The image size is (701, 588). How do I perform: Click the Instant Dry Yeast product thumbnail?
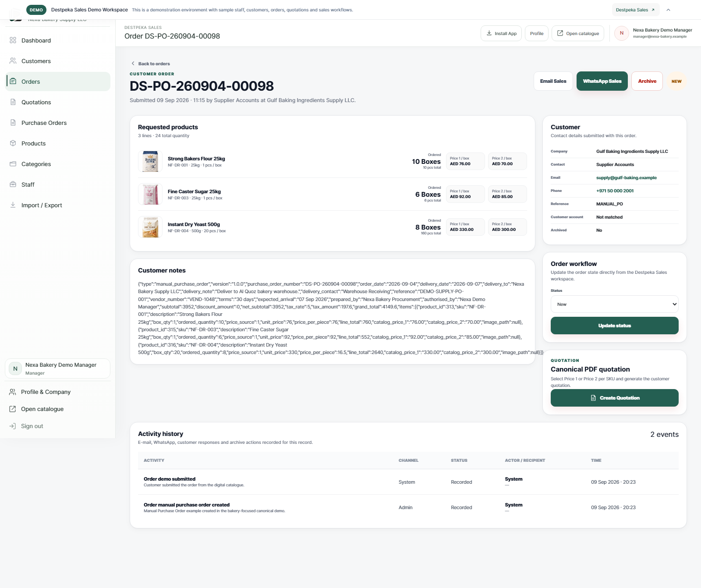click(150, 227)
